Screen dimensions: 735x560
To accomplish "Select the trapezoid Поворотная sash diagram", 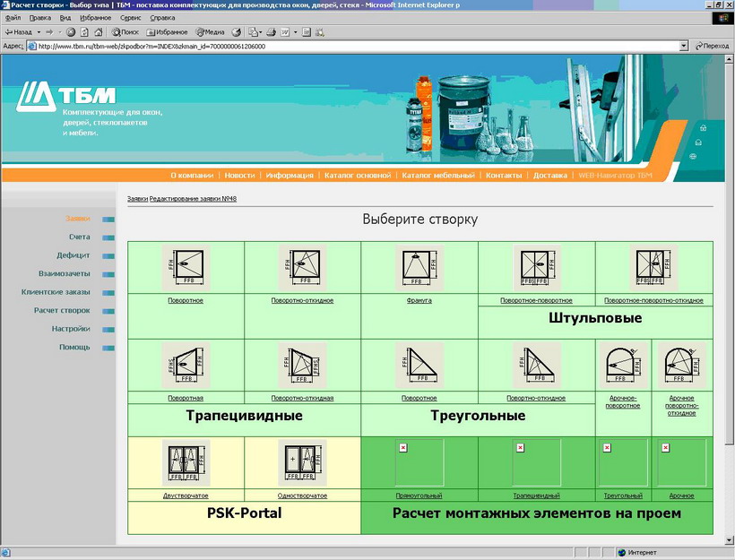I will pos(186,365).
